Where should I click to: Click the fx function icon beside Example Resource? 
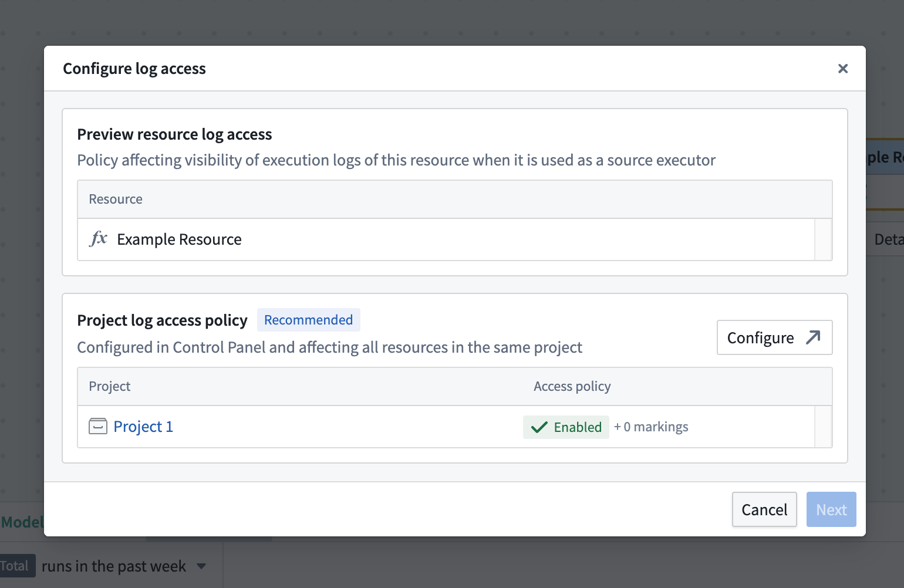[x=98, y=239]
